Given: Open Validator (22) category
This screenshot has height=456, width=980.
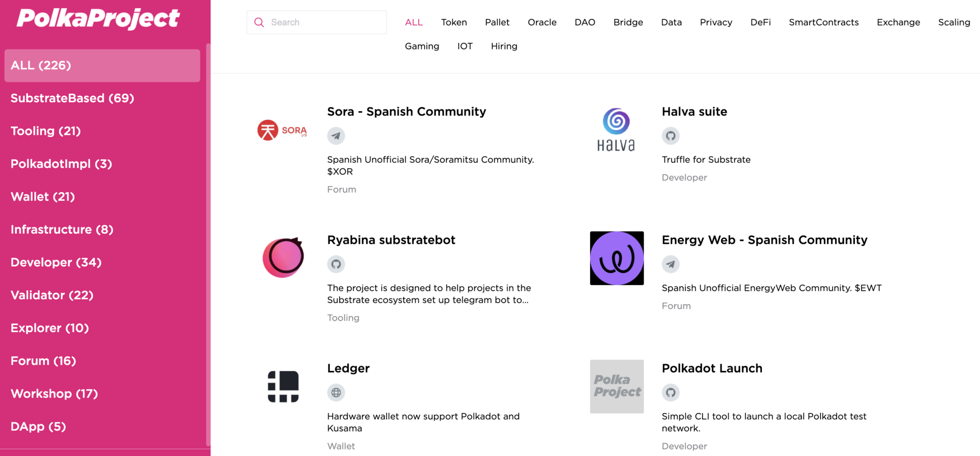Looking at the screenshot, I should coord(102,295).
